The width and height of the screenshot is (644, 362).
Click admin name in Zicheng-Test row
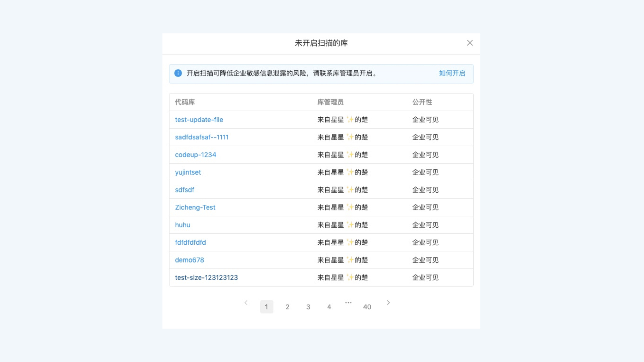[342, 207]
